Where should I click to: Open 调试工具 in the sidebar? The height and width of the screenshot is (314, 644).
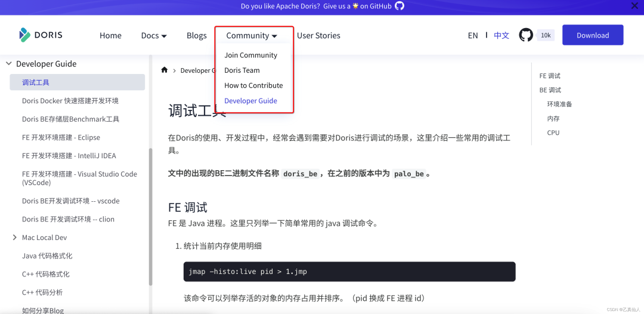(77, 82)
